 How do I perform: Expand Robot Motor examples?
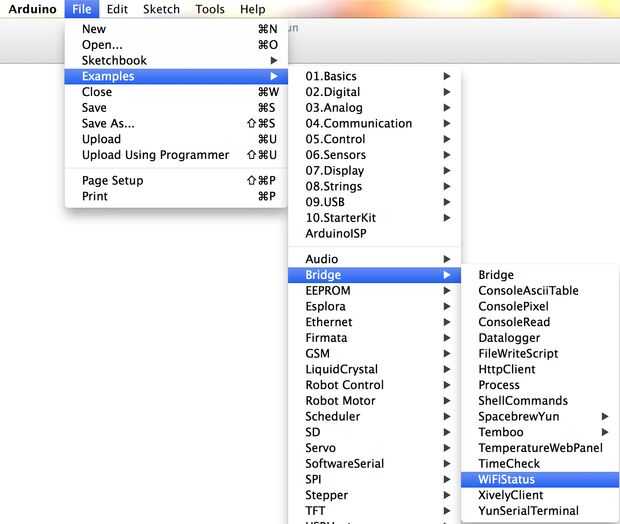pos(374,401)
